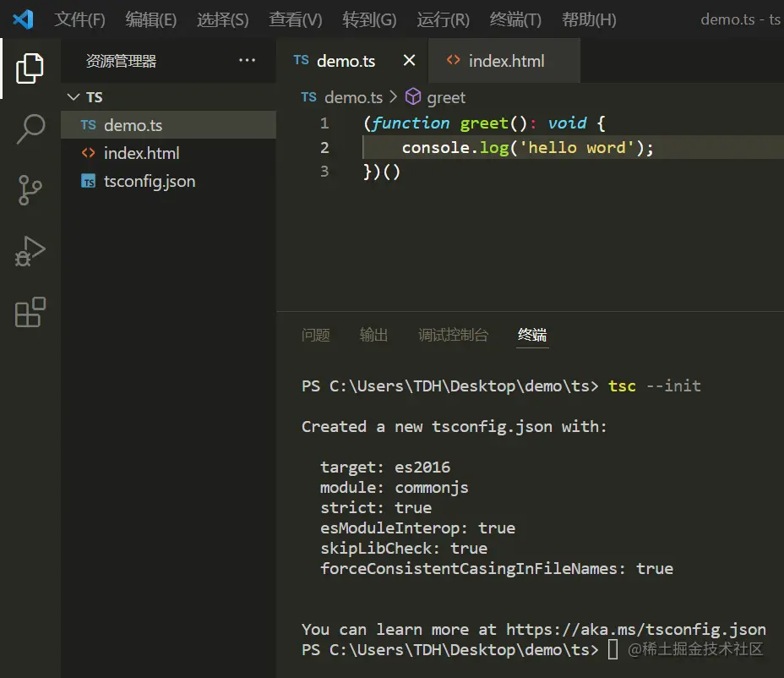Click 'module: commonjs' in terminal output
Screen dimensions: 784x678
click(394, 487)
